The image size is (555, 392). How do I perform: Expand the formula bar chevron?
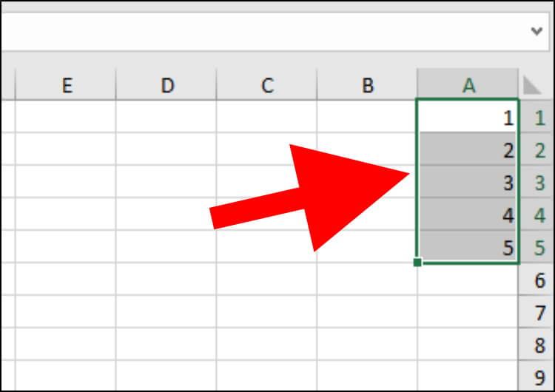[x=536, y=31]
